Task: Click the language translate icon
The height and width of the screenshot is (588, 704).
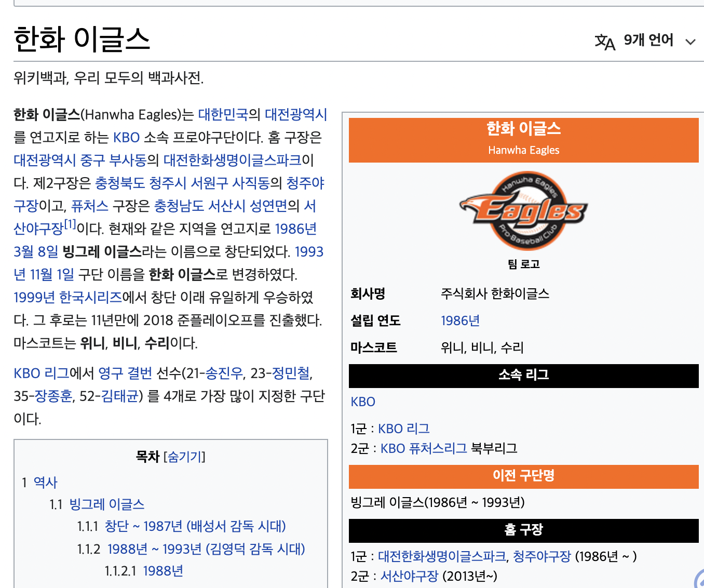Action: (605, 42)
